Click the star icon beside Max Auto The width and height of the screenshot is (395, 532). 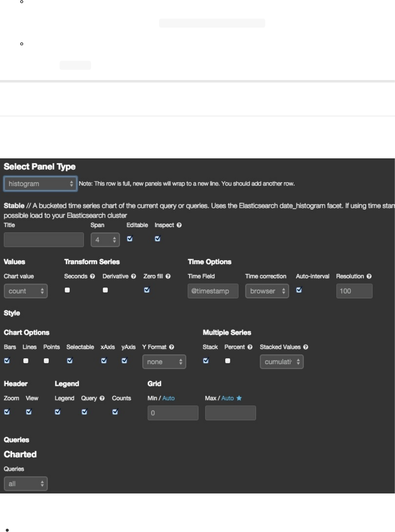(239, 398)
